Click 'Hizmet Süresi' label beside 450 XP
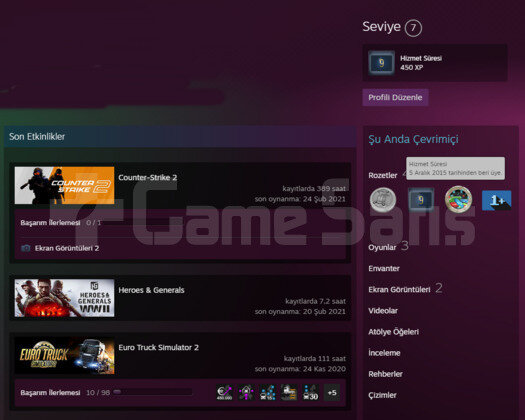The image size is (525, 420). click(421, 58)
